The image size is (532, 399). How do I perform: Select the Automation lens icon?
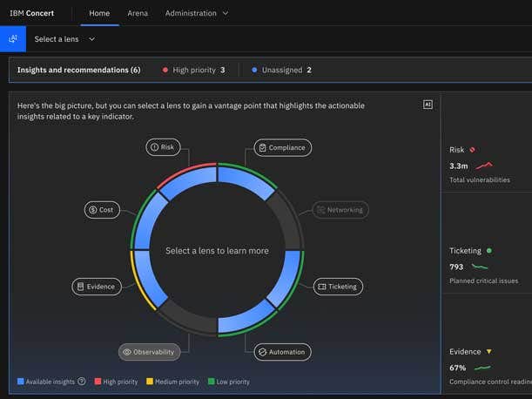[x=262, y=352]
